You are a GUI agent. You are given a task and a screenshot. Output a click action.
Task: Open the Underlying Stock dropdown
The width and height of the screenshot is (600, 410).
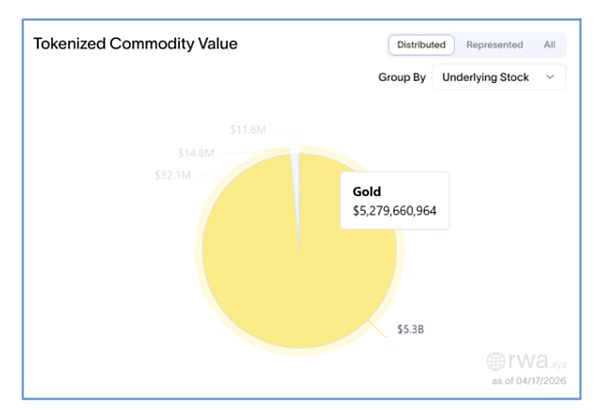pyautogui.click(x=498, y=77)
